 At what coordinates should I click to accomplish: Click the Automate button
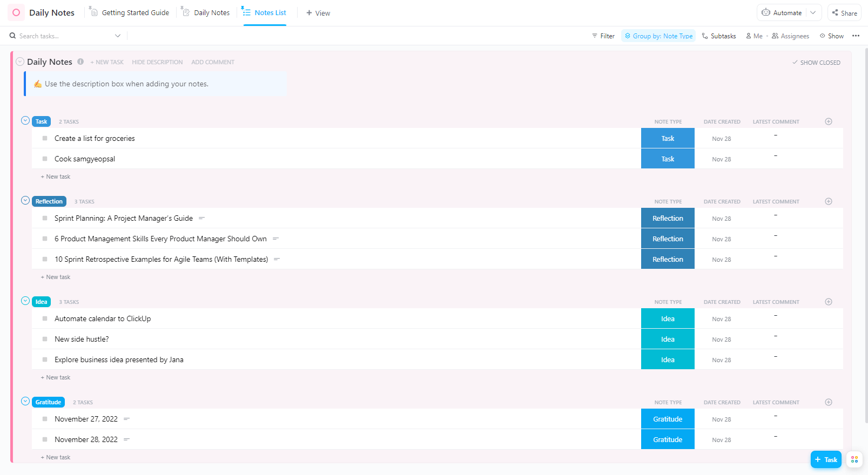(x=782, y=12)
